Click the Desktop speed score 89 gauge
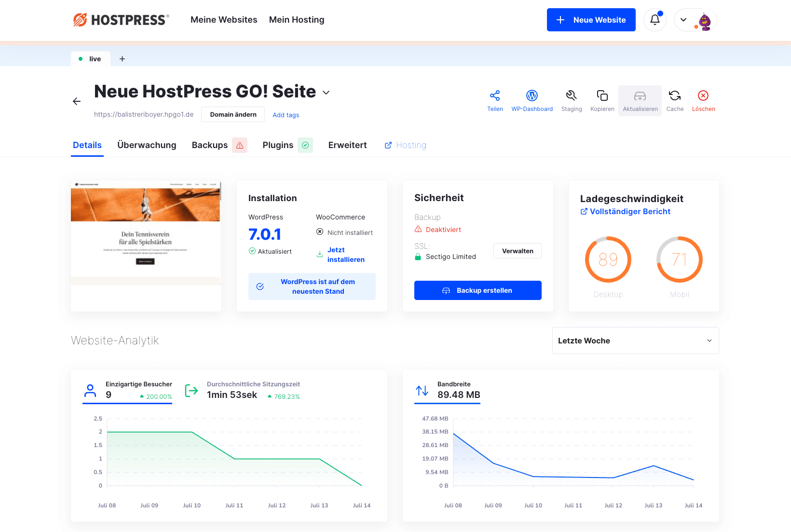Viewport: 791px width, 532px height. coord(608,259)
